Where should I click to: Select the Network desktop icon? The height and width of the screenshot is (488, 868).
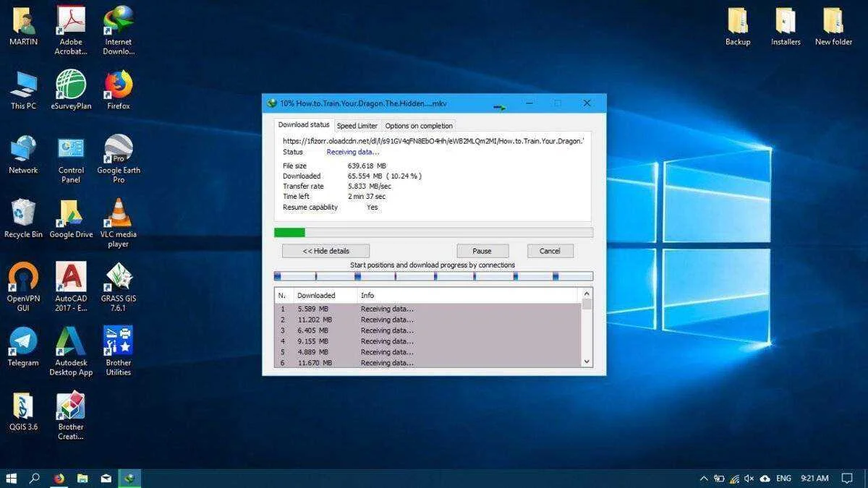[23, 154]
